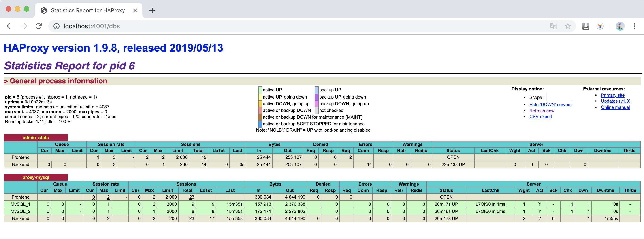644x239 pixels.
Task: Click the MySQL_2 server row name
Action: (21, 211)
